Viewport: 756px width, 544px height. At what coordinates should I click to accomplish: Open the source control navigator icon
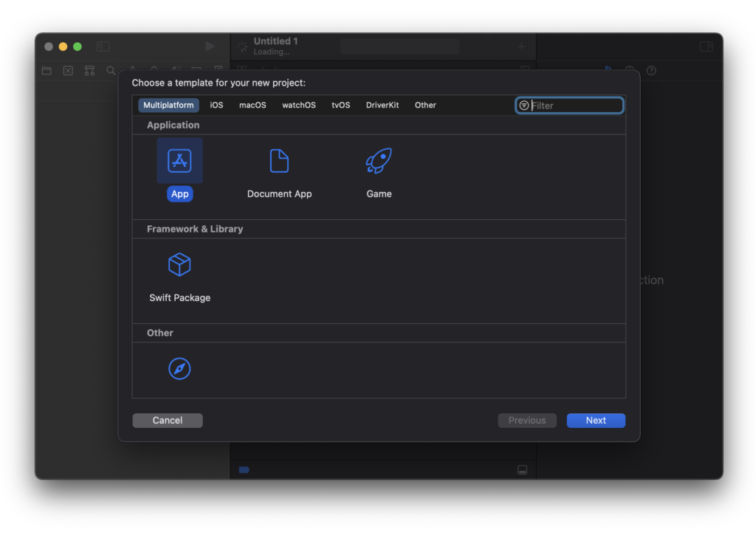68,71
